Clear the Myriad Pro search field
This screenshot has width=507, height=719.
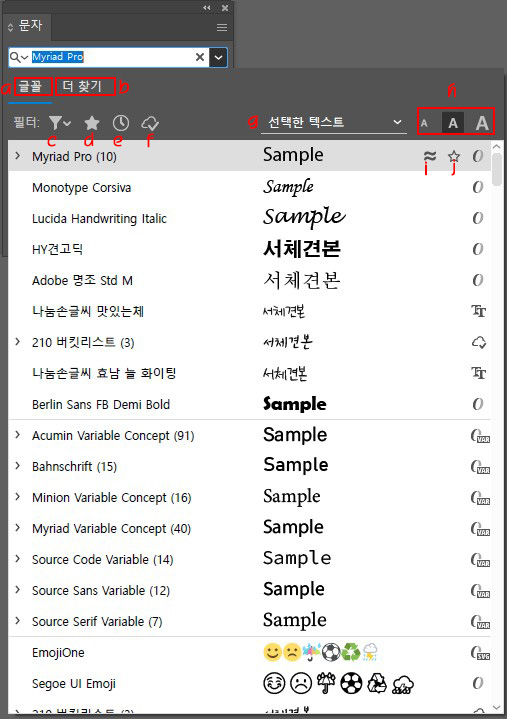[200, 57]
